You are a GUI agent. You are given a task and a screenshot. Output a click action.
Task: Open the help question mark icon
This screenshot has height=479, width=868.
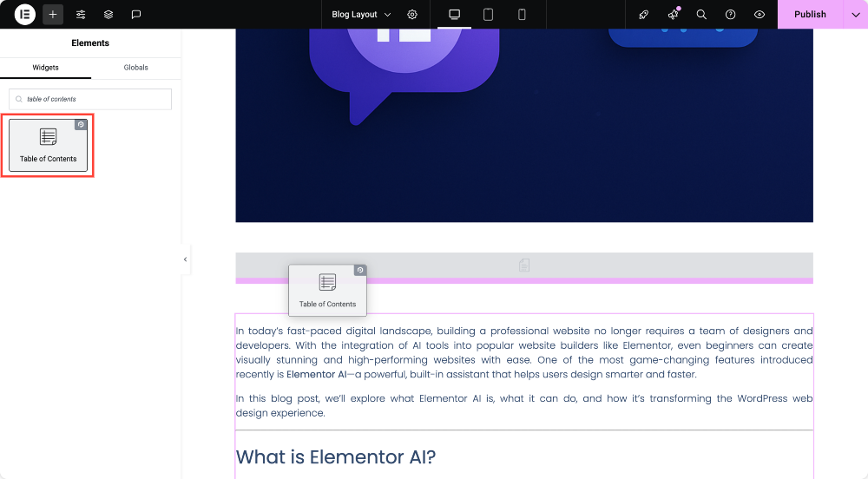pos(731,15)
